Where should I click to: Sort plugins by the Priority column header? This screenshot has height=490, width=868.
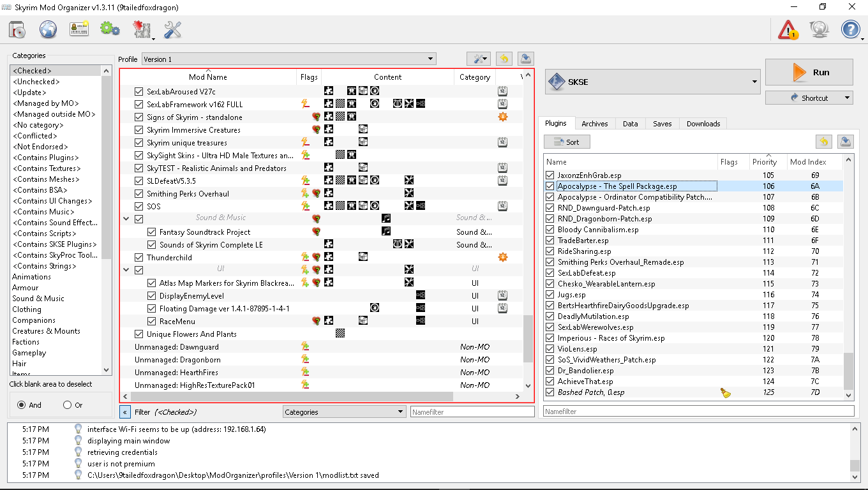(768, 161)
